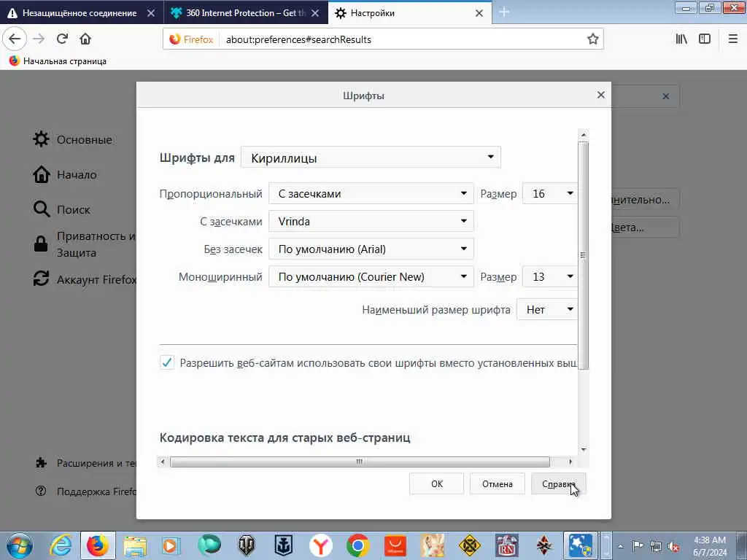Open Приватность и Защита settings category
This screenshot has width=747, height=560.
(84, 244)
